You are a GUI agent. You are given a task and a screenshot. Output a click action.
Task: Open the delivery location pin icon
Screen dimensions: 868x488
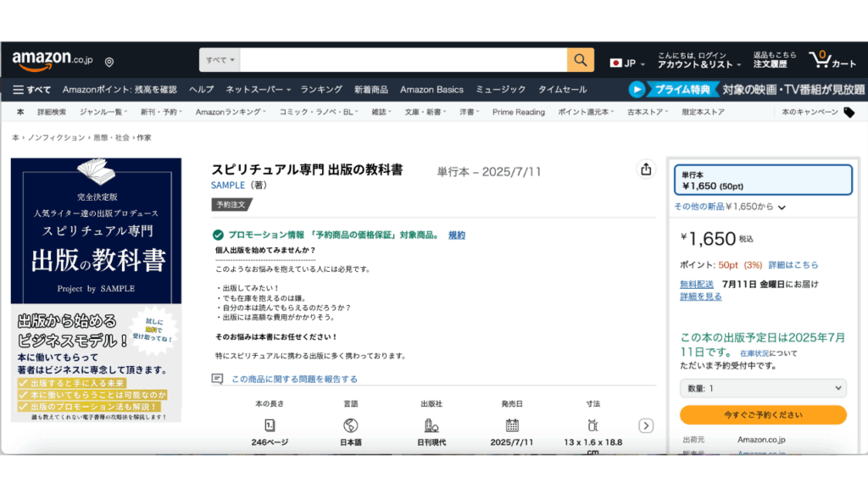(109, 62)
